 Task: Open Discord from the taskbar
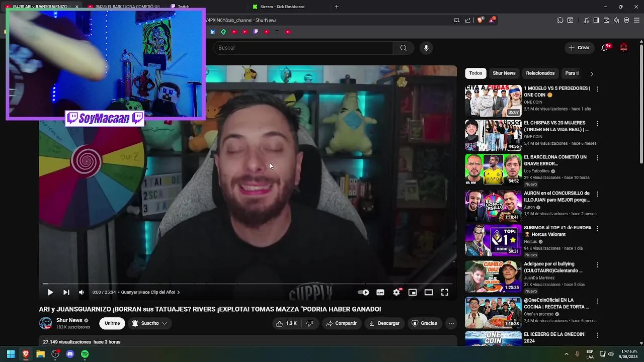(70, 354)
